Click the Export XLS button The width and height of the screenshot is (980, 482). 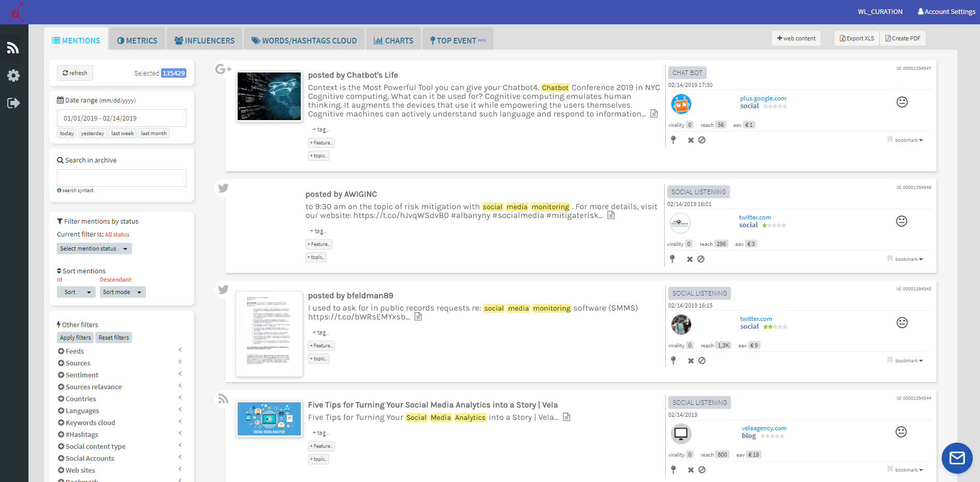(x=857, y=38)
